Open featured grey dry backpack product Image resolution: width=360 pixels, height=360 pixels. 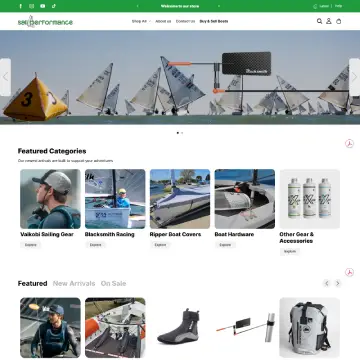tap(310, 328)
